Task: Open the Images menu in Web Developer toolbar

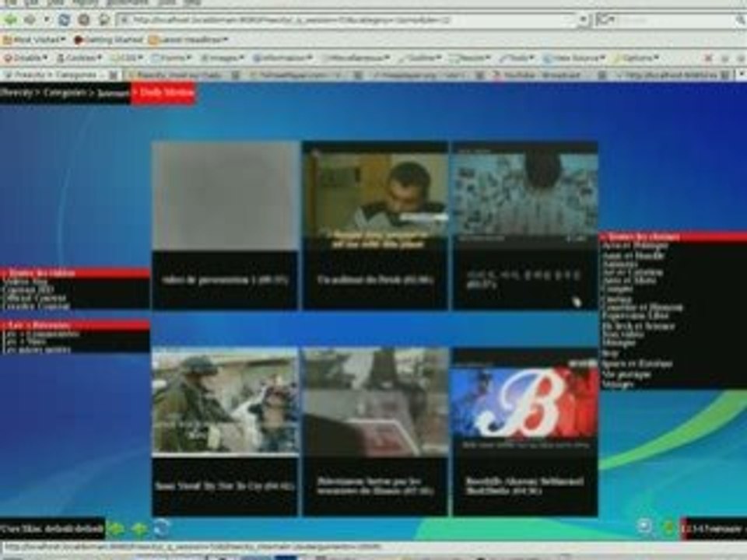Action: tap(222, 58)
